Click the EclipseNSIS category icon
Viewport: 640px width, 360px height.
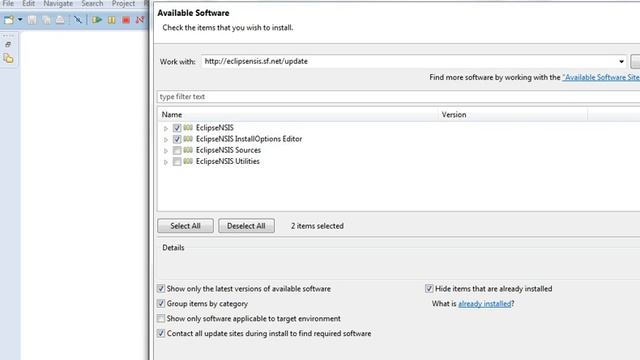click(188, 128)
